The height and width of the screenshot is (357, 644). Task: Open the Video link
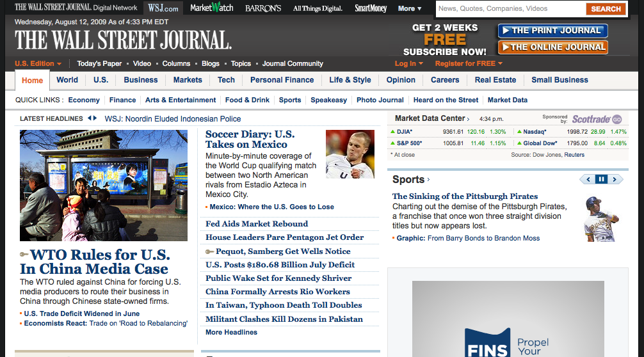pos(141,63)
